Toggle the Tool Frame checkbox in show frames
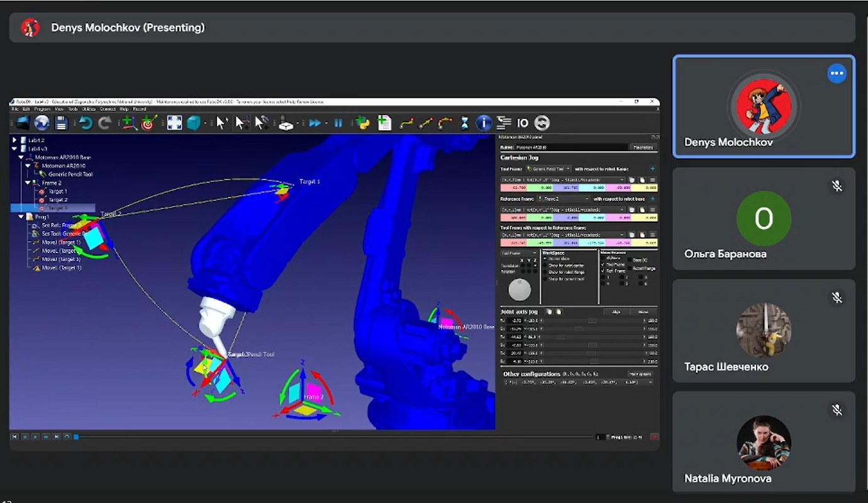868x503 pixels. click(603, 265)
